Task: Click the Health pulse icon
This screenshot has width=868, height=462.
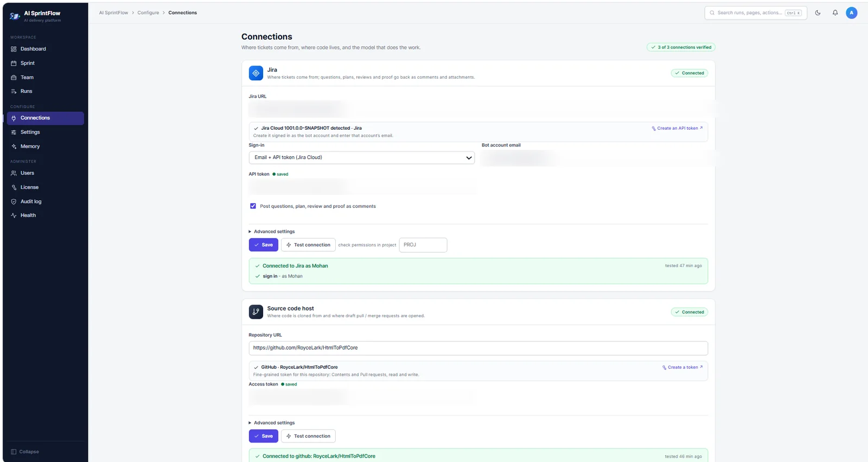Action: tap(14, 216)
